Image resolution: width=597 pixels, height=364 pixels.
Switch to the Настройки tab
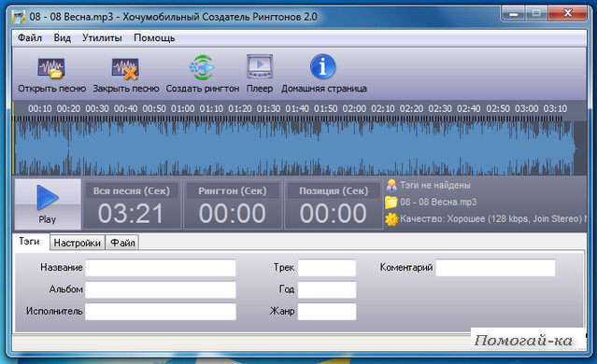[77, 243]
